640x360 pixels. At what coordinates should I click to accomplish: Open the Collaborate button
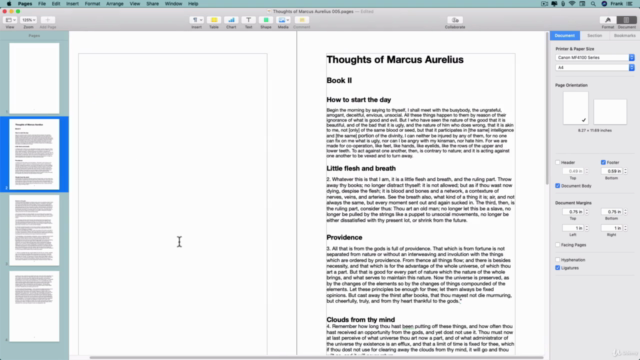[x=455, y=20]
